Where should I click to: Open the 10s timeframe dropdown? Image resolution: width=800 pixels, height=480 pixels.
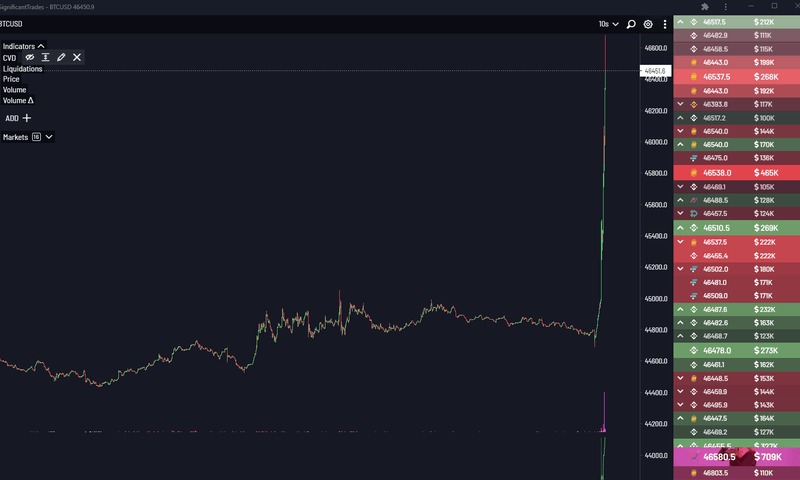[609, 24]
